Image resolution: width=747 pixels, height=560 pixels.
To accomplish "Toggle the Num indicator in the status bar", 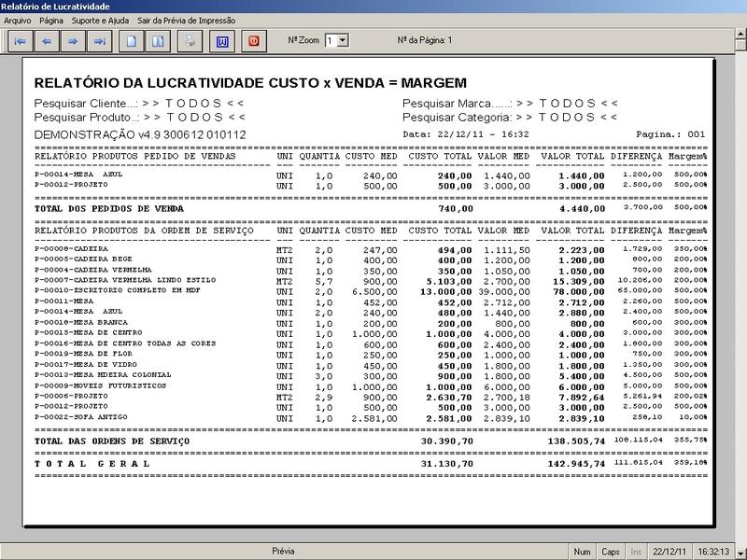I will tap(582, 552).
